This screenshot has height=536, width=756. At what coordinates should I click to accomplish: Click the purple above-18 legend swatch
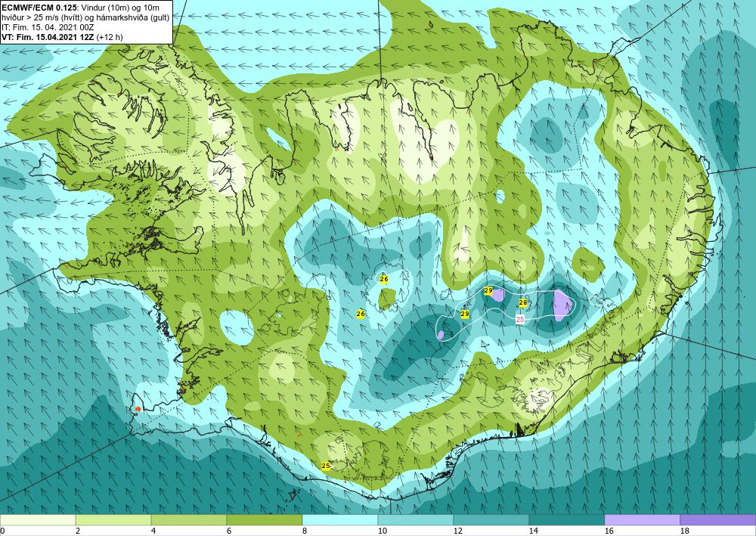tap(718, 520)
